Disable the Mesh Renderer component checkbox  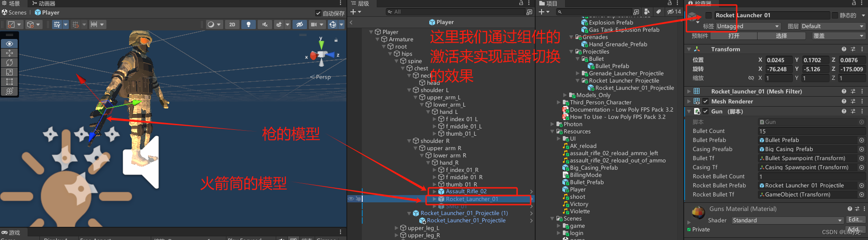coord(705,101)
